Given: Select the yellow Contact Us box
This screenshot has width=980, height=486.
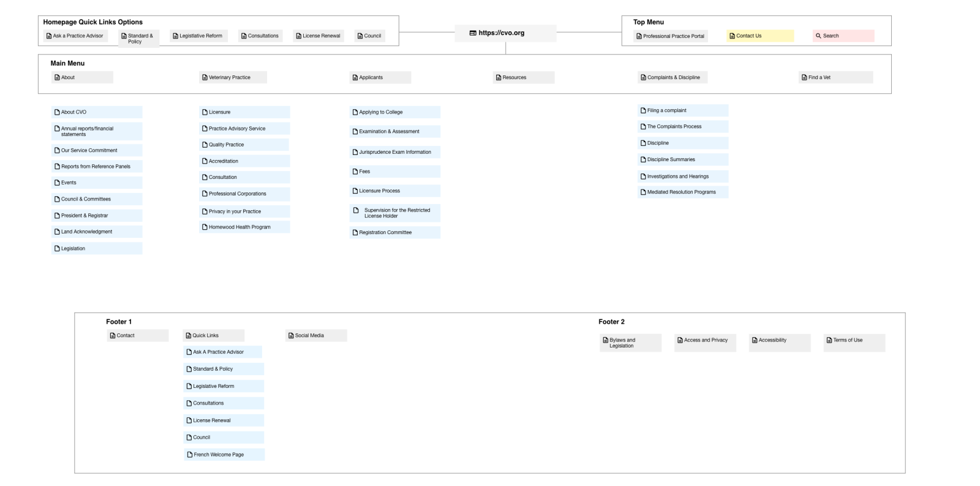Looking at the screenshot, I should click(759, 36).
